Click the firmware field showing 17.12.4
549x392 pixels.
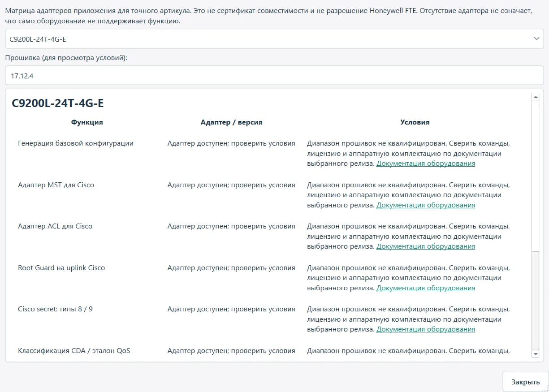(274, 76)
